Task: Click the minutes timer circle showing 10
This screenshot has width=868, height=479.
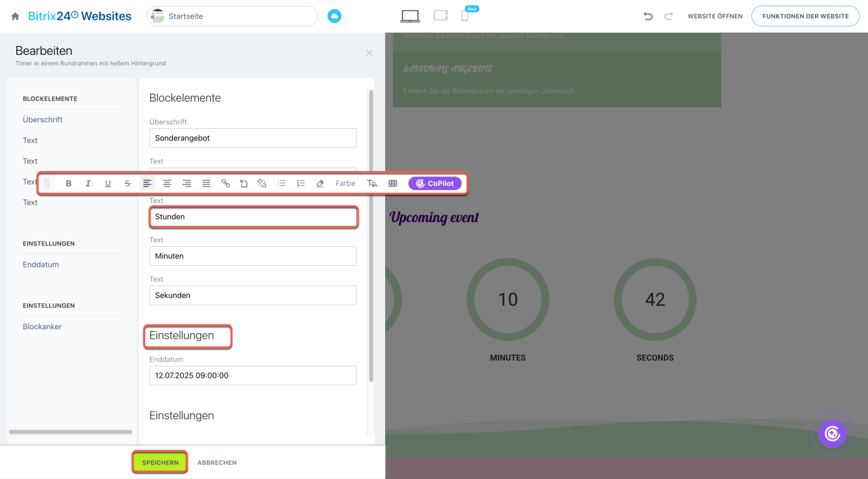Action: pyautogui.click(x=508, y=299)
